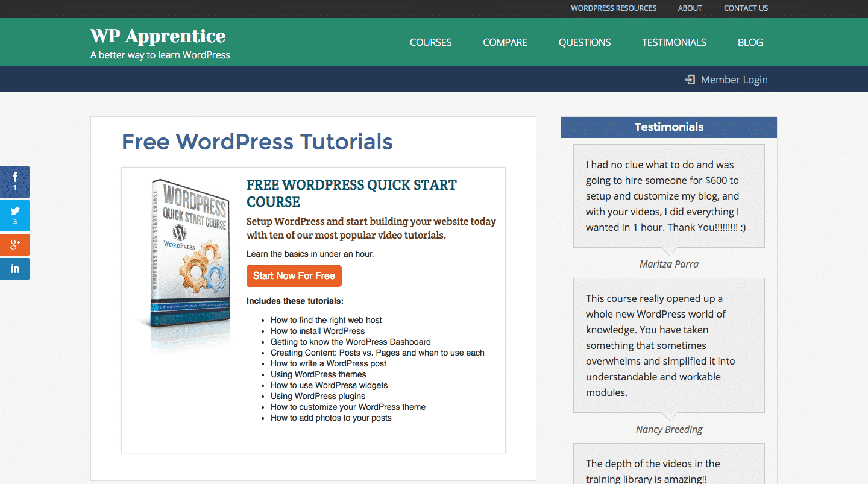Image resolution: width=868 pixels, height=484 pixels.
Task: Go to the Compare page
Action: coord(505,42)
